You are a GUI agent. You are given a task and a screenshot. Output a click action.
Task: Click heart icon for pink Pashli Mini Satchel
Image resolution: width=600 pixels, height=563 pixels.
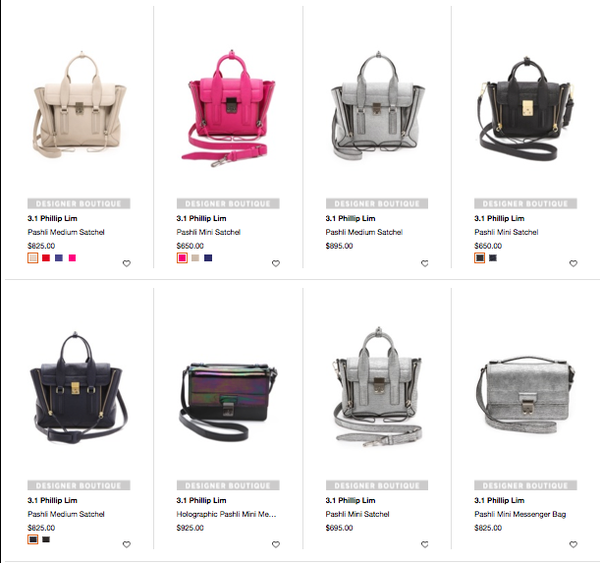pyautogui.click(x=276, y=263)
